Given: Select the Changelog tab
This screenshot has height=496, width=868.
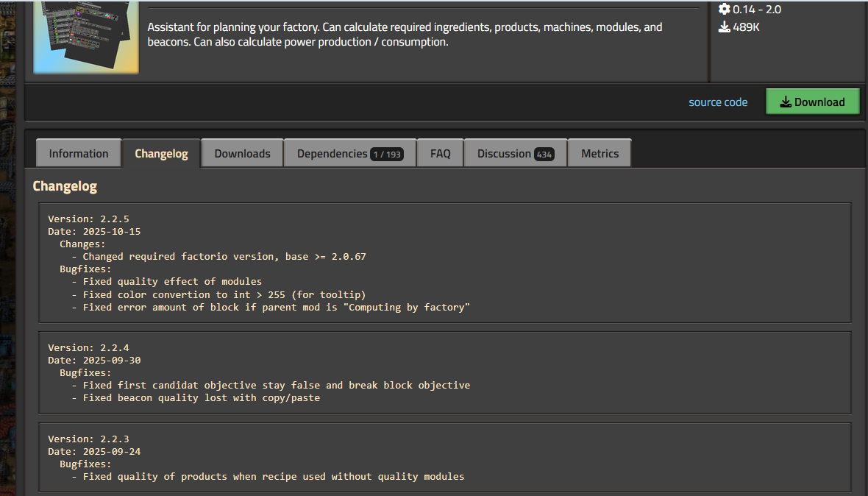Looking at the screenshot, I should coord(161,153).
